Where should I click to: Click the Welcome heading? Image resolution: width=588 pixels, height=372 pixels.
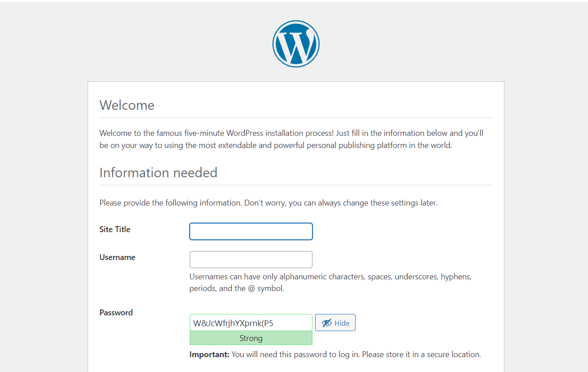pos(127,105)
